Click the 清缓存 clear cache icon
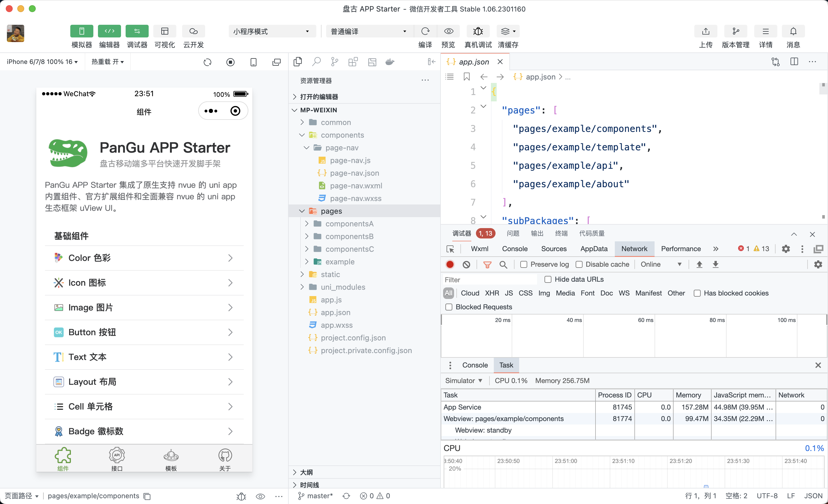Image resolution: width=828 pixels, height=504 pixels. pyautogui.click(x=508, y=31)
